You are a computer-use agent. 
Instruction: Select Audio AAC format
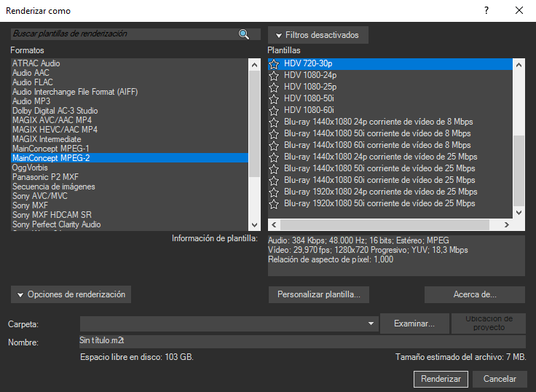[130, 73]
